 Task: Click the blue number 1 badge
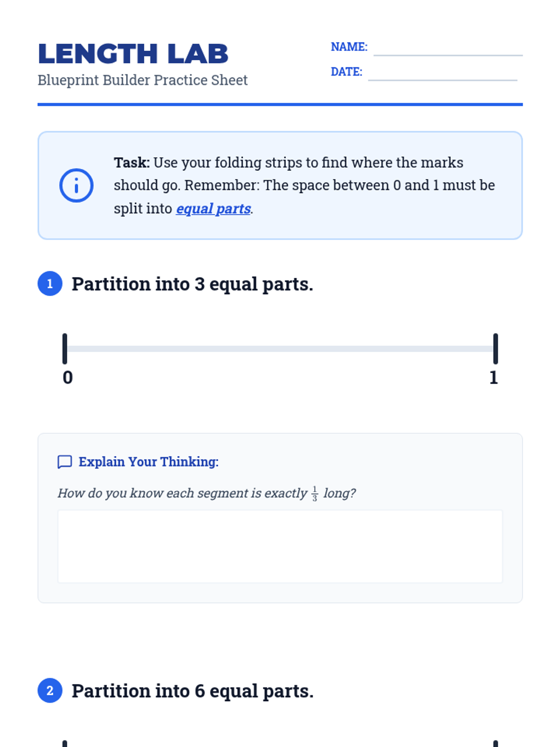(x=50, y=284)
